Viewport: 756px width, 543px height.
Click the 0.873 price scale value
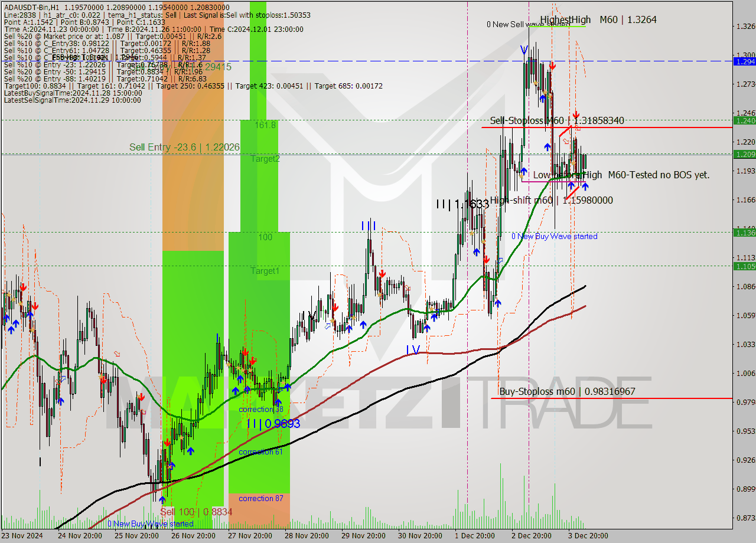pos(745,518)
